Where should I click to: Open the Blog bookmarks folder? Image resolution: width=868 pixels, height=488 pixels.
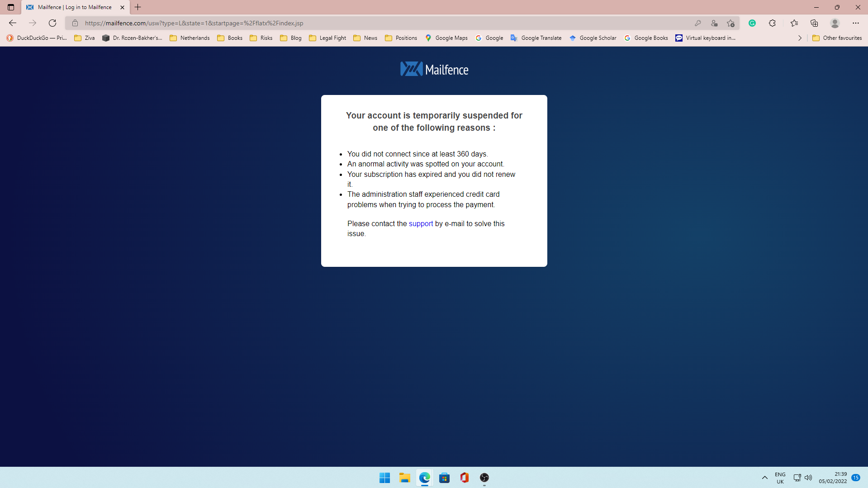[291, 38]
